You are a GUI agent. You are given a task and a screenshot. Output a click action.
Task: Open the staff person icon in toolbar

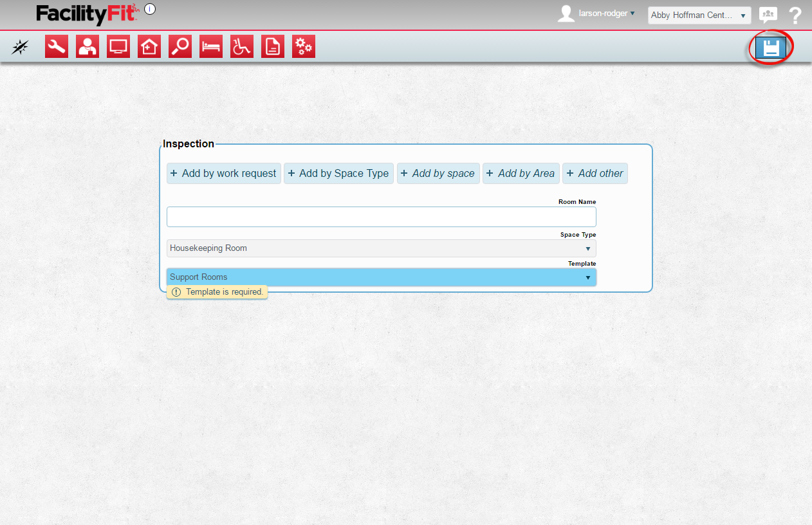coord(88,47)
